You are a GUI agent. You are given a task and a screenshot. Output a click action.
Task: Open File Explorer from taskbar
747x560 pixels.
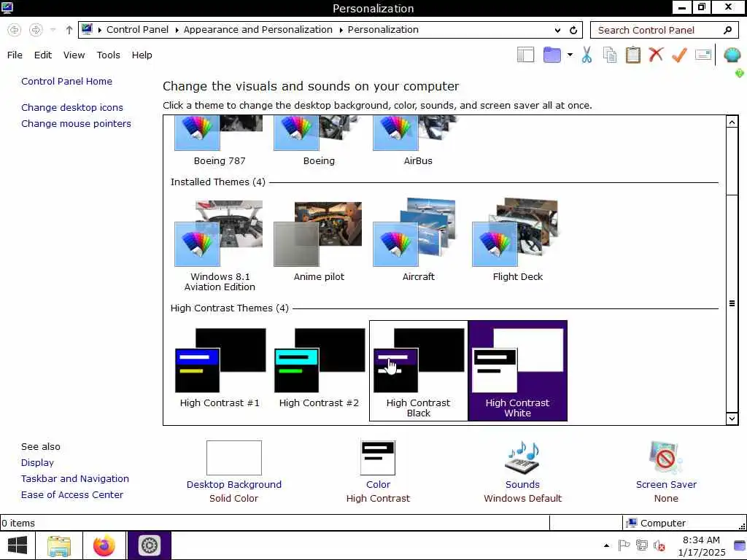(59, 545)
